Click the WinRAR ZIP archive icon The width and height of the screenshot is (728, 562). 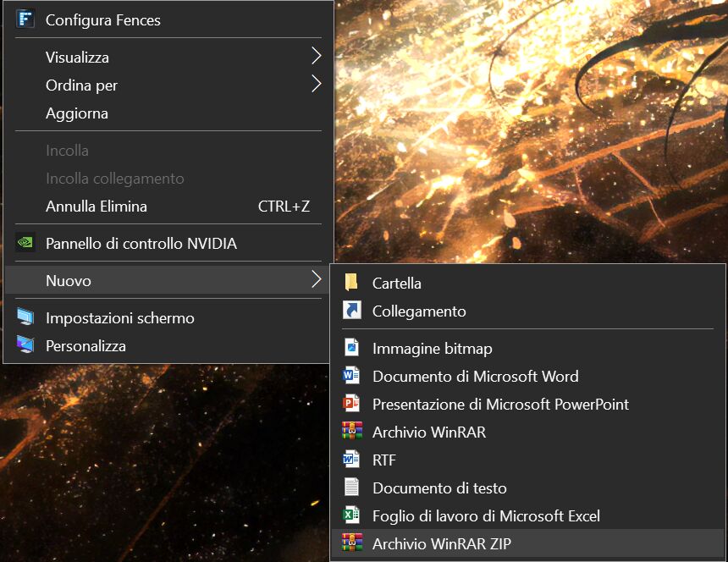352,543
